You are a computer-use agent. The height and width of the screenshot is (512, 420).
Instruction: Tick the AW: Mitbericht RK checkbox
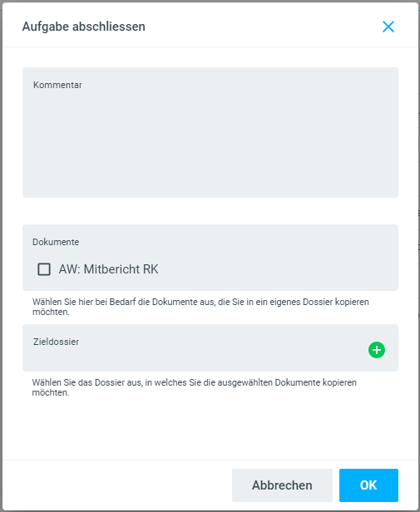[x=44, y=269]
